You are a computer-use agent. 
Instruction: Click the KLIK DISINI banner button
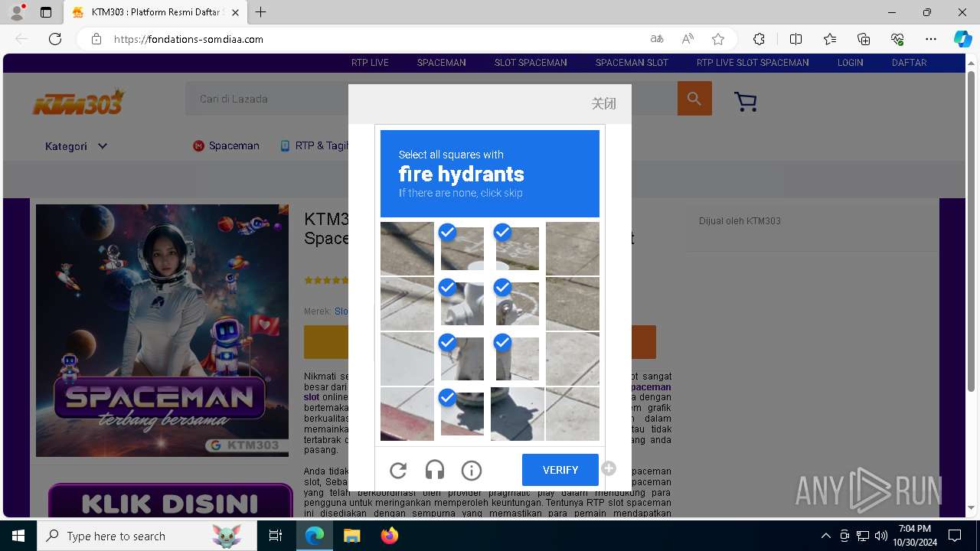click(170, 502)
